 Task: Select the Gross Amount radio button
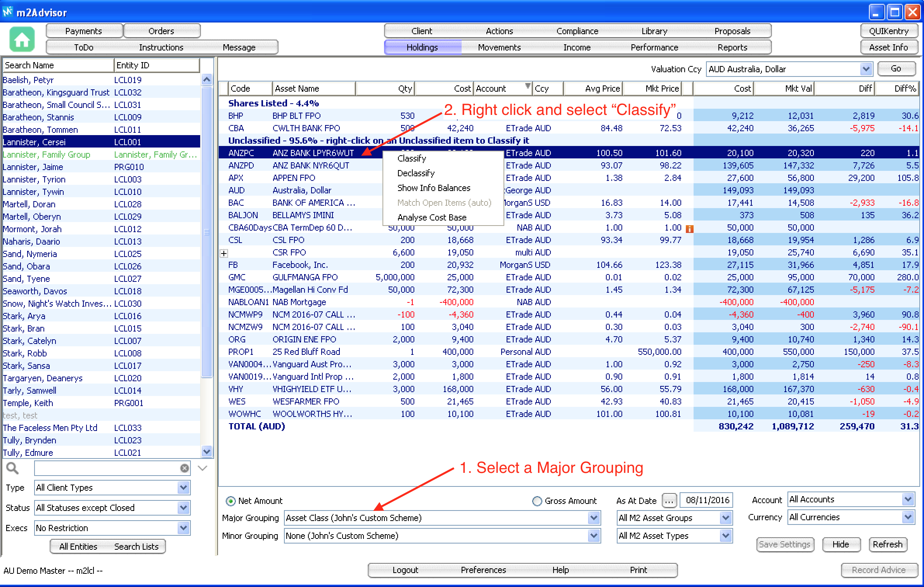[537, 501]
